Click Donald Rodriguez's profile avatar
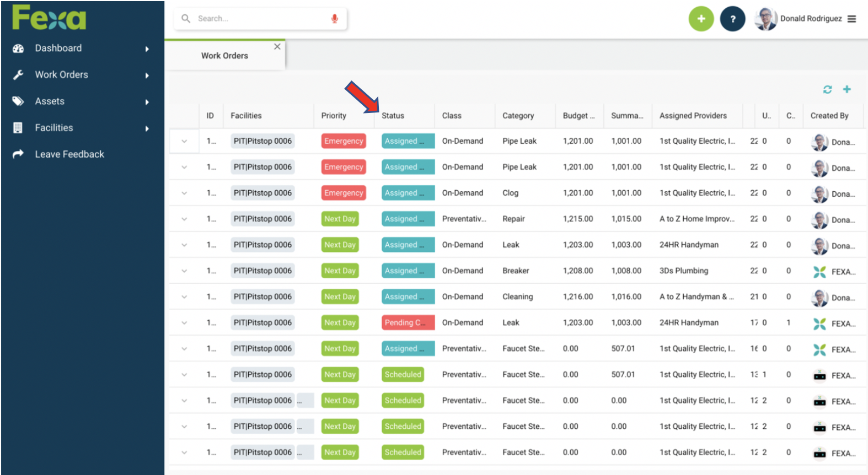The height and width of the screenshot is (475, 868). 765,19
